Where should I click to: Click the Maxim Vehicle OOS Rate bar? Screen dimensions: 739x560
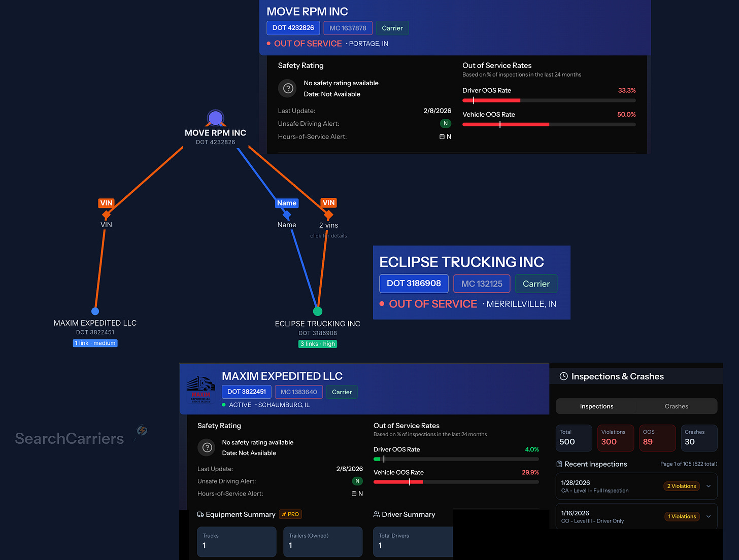(456, 482)
